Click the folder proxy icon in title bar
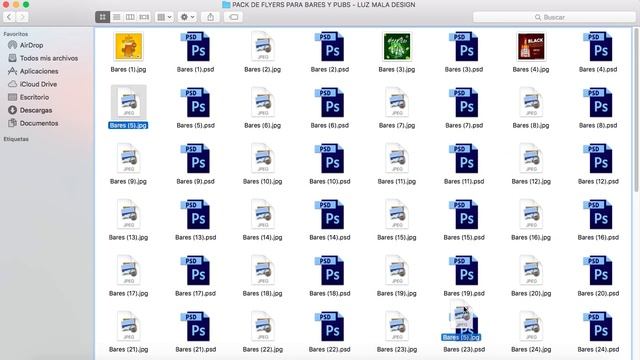This screenshot has height=360, width=640. (x=226, y=5)
